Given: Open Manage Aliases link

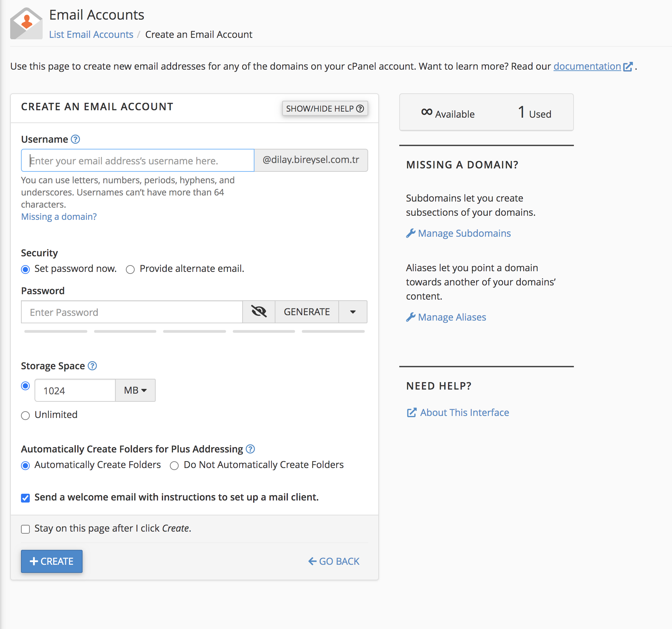Looking at the screenshot, I should pos(446,317).
